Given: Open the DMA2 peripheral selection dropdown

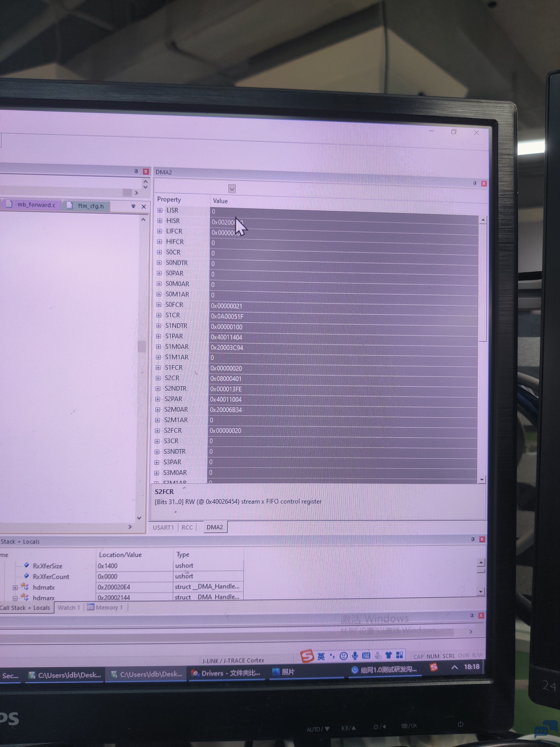Looking at the screenshot, I should [232, 189].
